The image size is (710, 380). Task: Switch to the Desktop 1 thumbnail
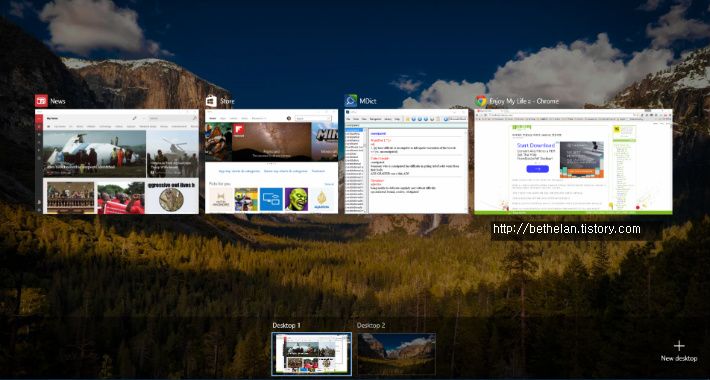coord(312,354)
